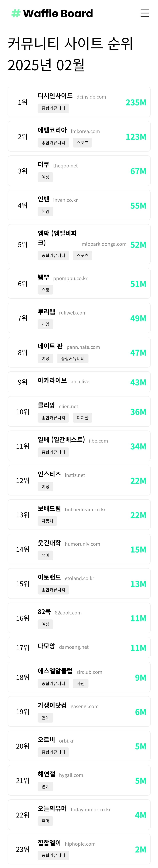This screenshot has height=868, width=158.
Task: Click the 자동차 tag under 보배드림
Action: point(47,521)
